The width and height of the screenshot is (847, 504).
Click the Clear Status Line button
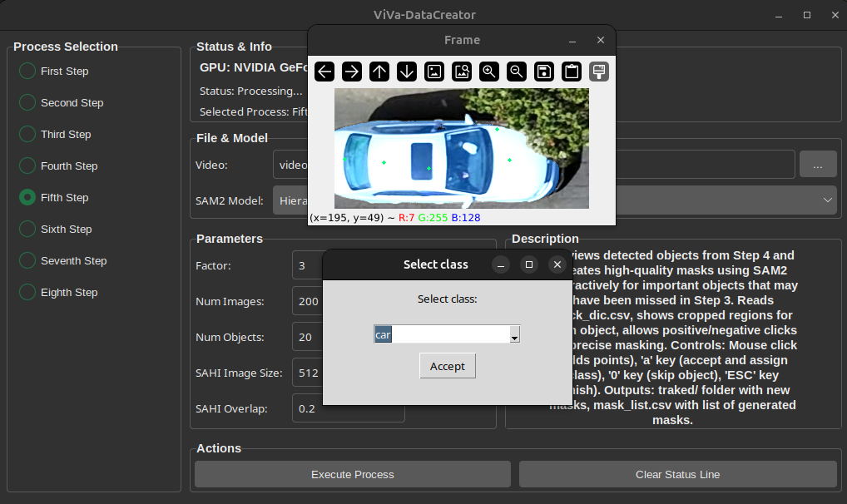677,474
